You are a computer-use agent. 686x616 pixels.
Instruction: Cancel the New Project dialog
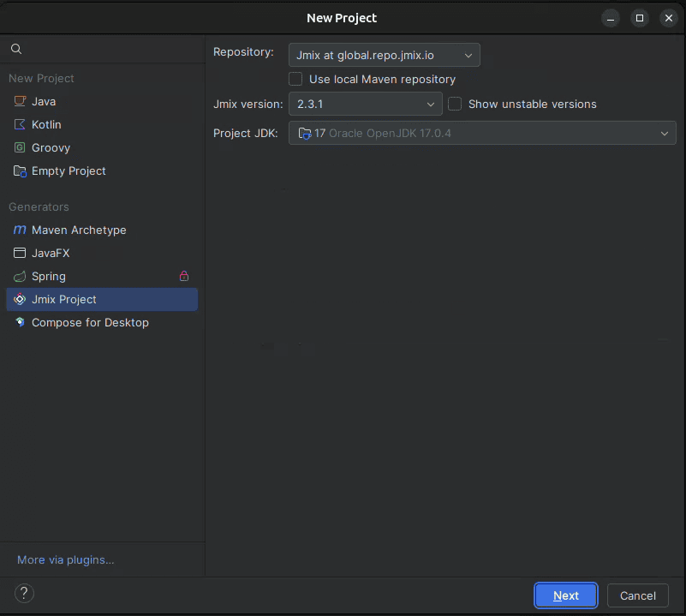pos(637,595)
